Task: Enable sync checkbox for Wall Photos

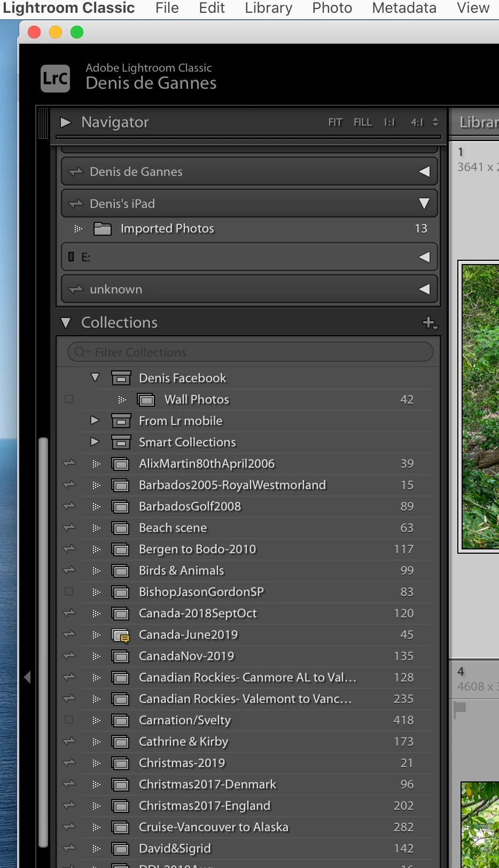Action: [x=69, y=399]
